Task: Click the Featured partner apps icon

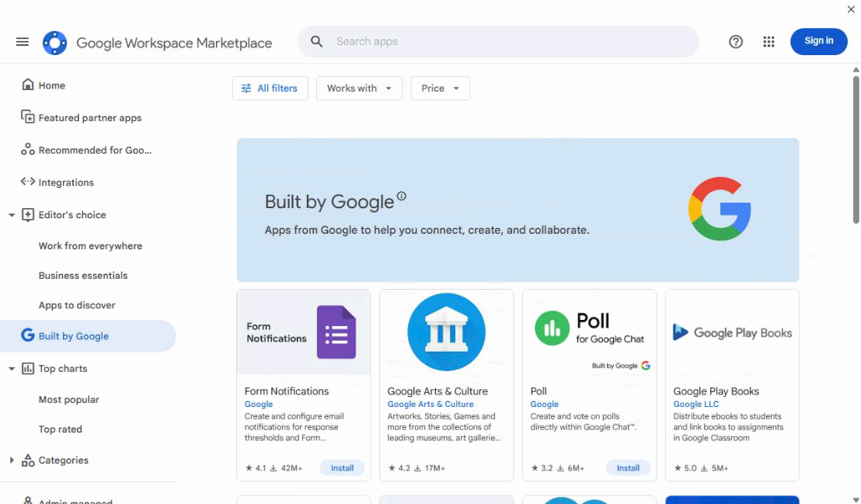Action: [27, 117]
